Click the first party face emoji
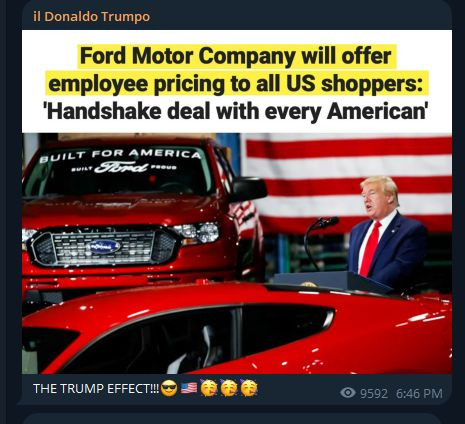The image size is (465, 424). pos(209,388)
